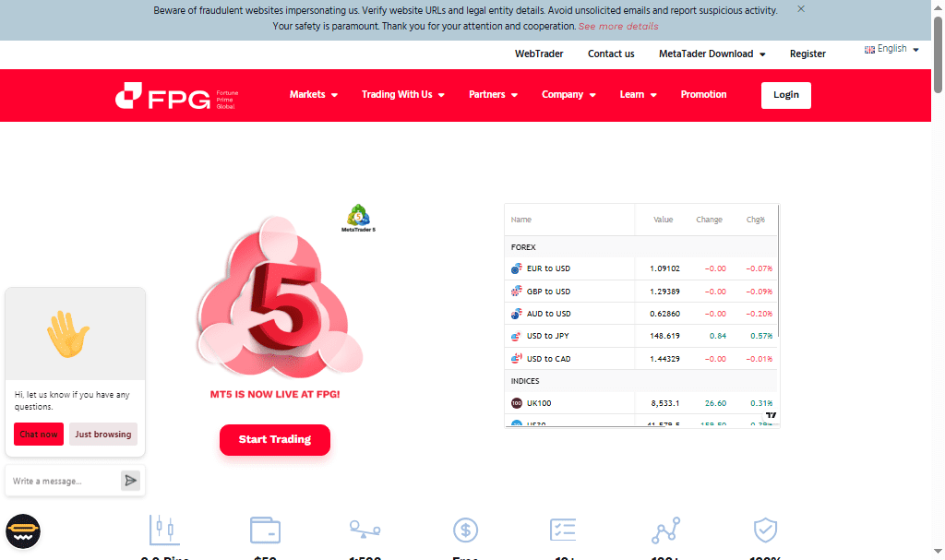Focus the Write a message field
945x560 pixels.
pos(63,481)
